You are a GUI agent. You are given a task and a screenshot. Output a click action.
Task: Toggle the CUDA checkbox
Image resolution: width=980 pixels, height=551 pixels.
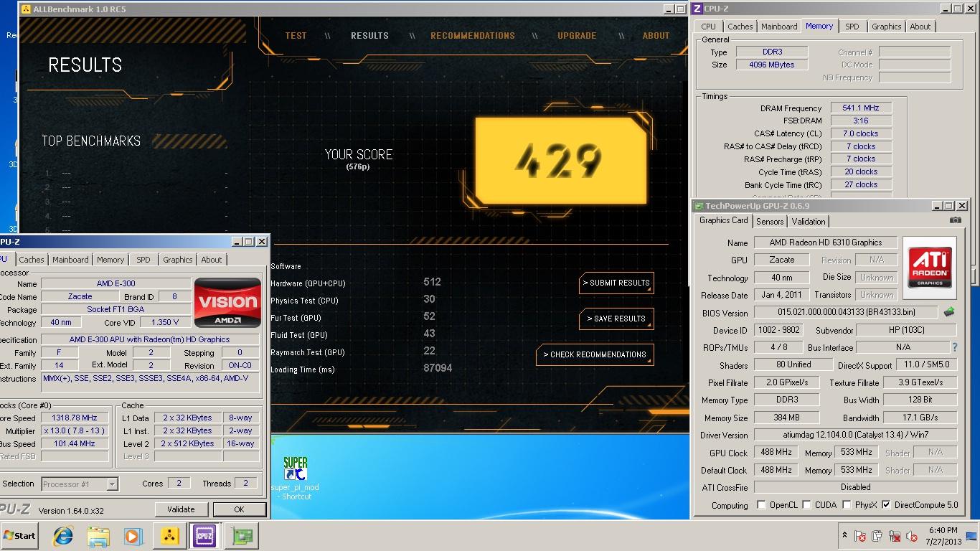point(806,504)
